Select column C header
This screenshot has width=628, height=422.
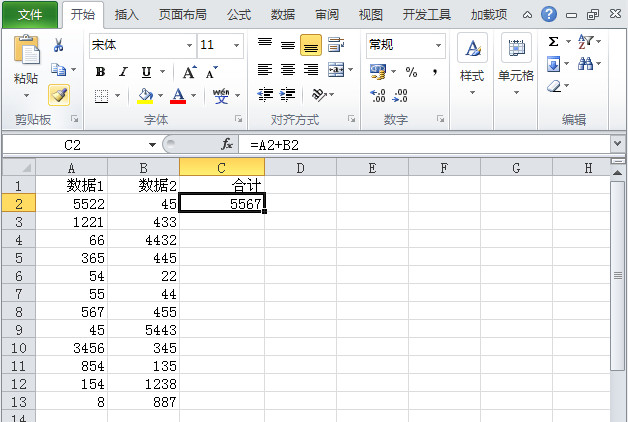coord(222,167)
